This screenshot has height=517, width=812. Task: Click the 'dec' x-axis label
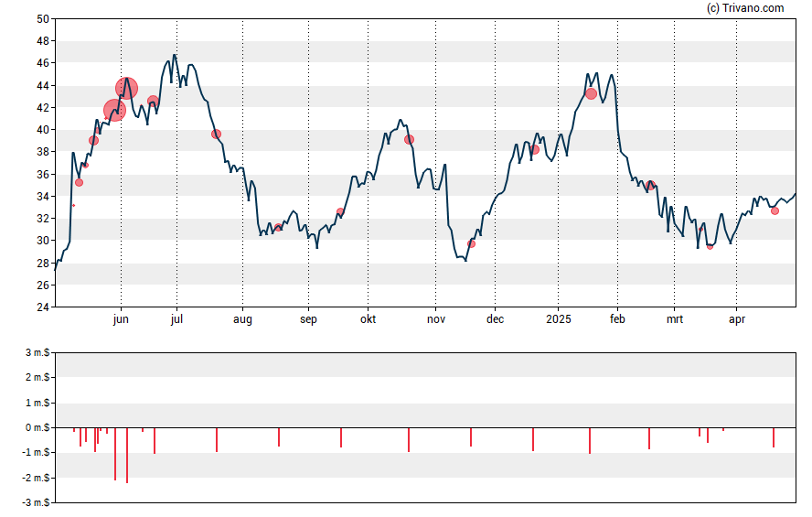click(x=495, y=318)
